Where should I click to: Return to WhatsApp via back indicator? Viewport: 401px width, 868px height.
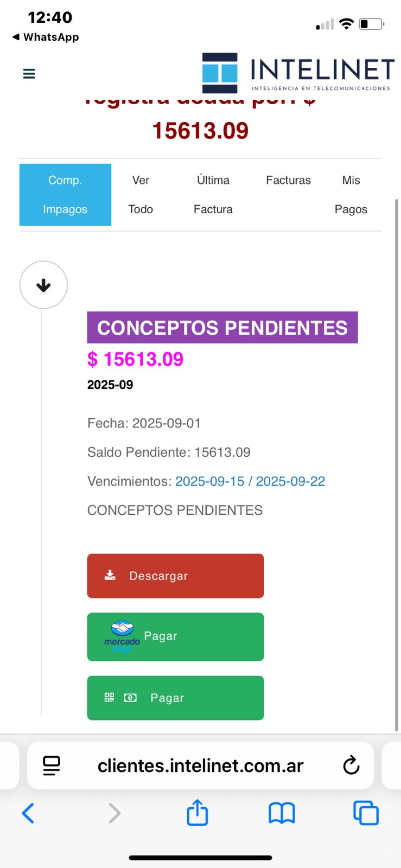point(46,37)
